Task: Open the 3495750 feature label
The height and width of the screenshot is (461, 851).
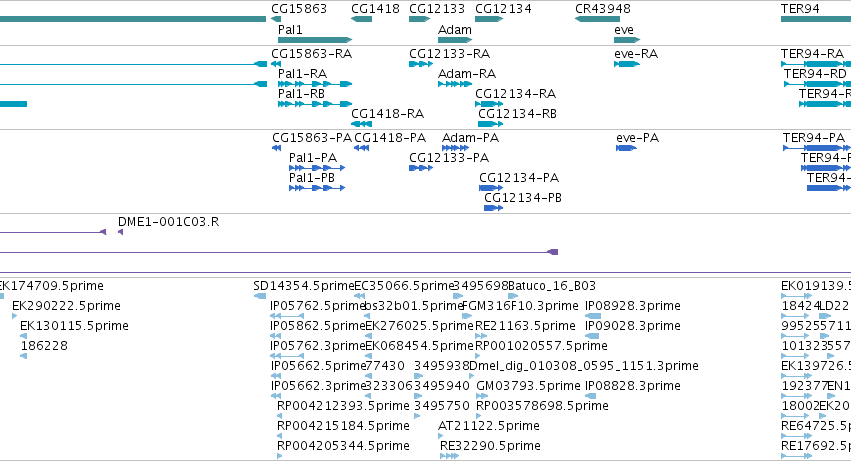Action: coord(442,406)
